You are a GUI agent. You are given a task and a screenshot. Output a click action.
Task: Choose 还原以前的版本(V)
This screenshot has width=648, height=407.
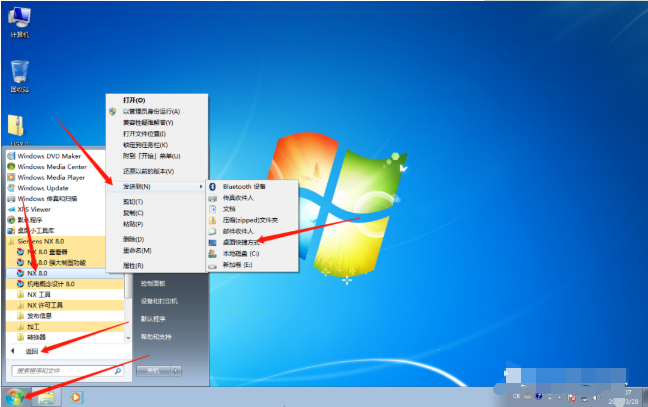point(157,171)
